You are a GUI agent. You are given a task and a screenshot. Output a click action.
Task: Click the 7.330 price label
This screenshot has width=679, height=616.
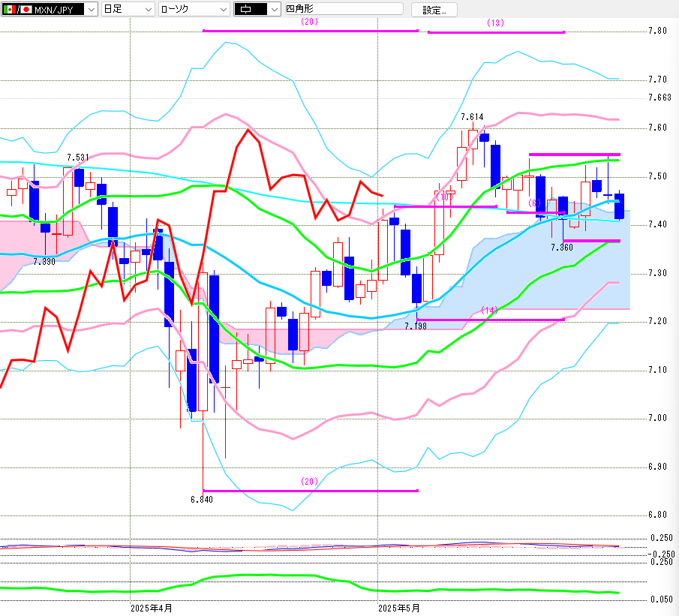pos(44,262)
